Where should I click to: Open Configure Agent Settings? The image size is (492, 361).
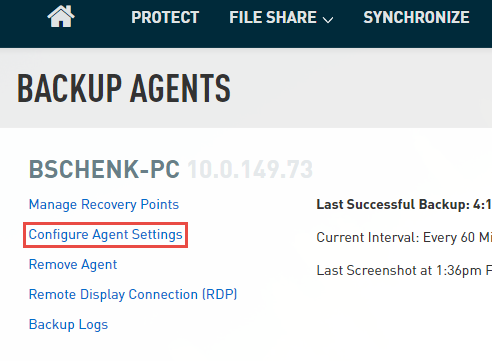[x=105, y=235]
